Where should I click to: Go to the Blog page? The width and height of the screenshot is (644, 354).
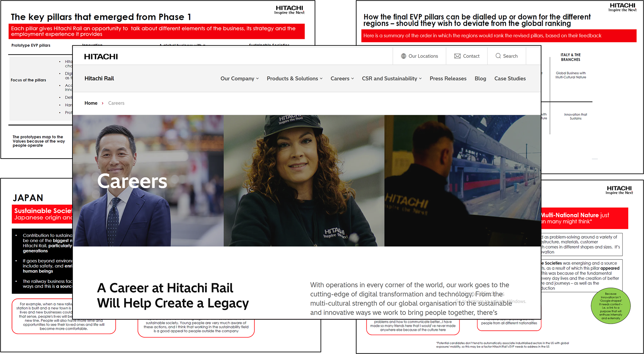[x=480, y=78]
